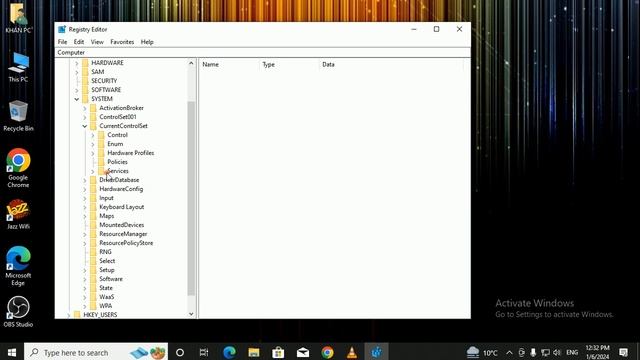Expand the Control key

point(93,135)
